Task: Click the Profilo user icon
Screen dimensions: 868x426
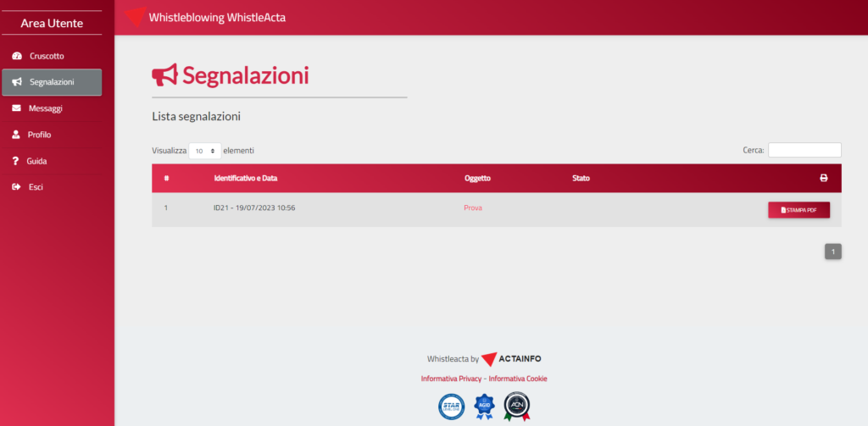Action: tap(16, 135)
